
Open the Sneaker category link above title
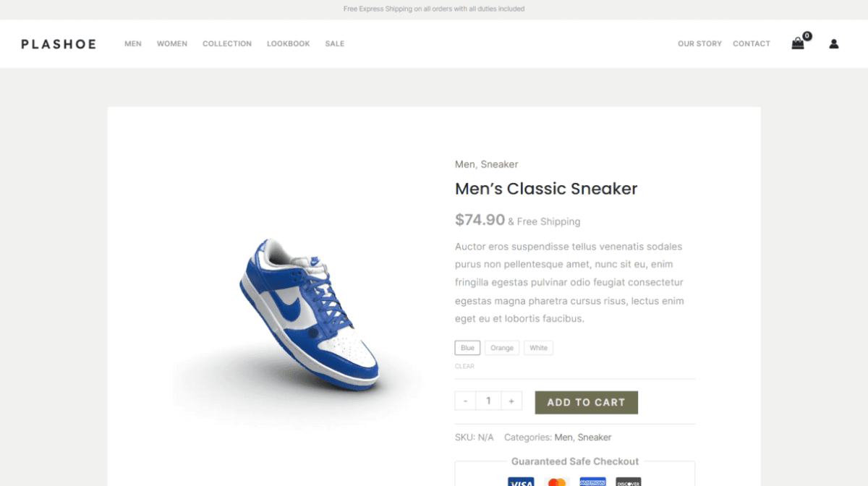click(500, 164)
